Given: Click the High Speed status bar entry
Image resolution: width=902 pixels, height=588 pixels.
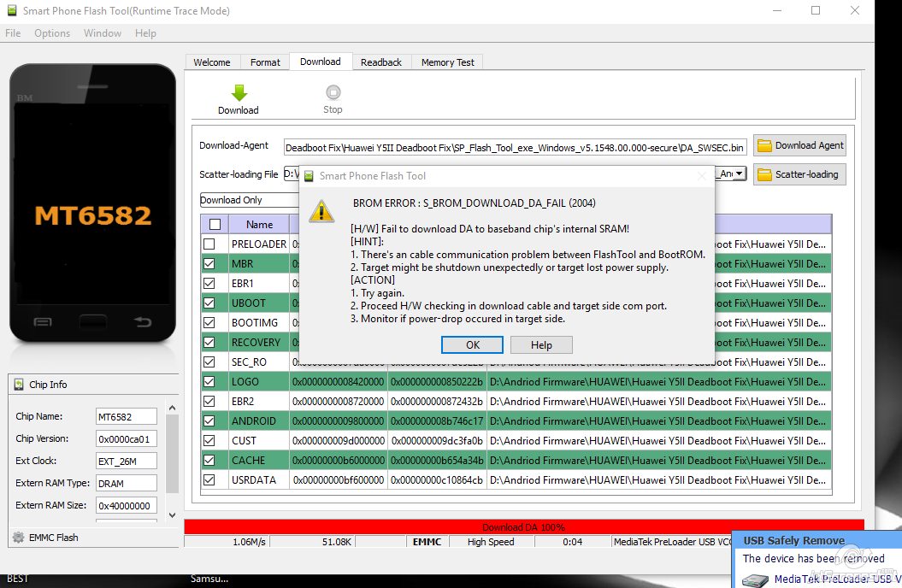Looking at the screenshot, I should point(491,542).
